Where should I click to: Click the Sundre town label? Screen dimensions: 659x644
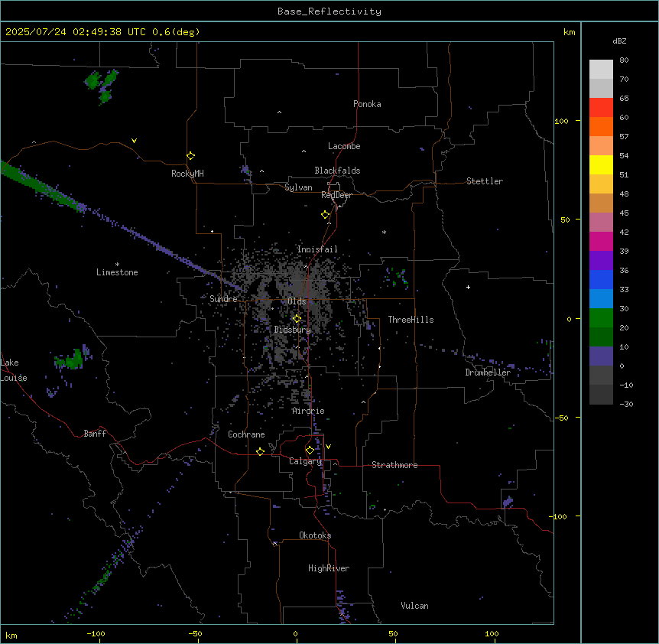pyautogui.click(x=223, y=299)
